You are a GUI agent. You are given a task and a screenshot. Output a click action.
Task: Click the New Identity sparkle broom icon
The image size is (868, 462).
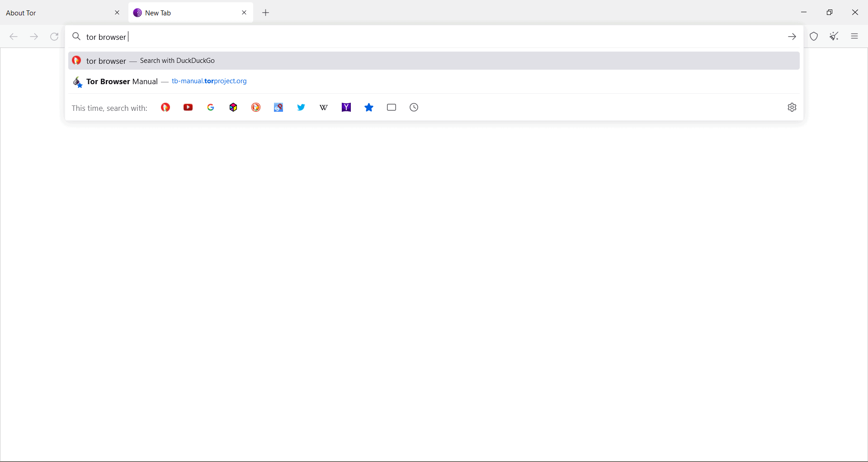(x=834, y=37)
